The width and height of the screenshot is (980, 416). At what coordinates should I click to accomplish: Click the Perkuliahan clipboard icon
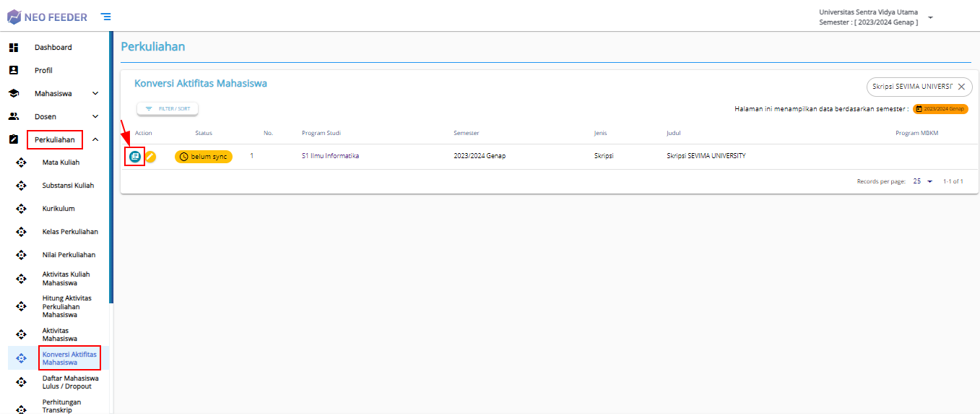click(13, 140)
